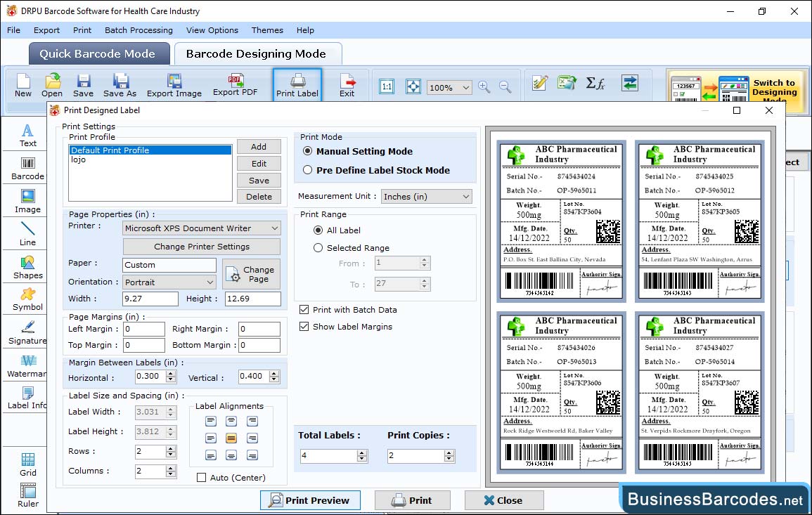Viewport: 812px width, 515px height.
Task: Select Manual Setting Mode radio button
Action: pos(308,151)
